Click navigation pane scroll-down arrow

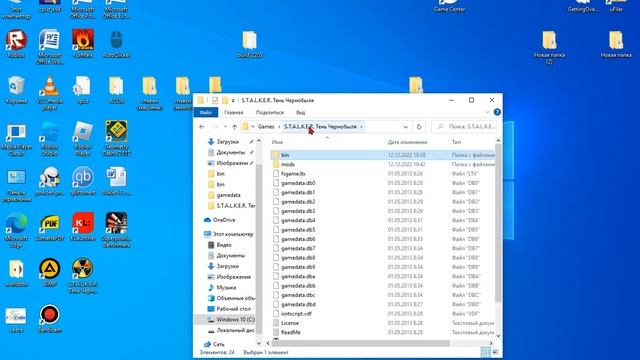(259, 344)
